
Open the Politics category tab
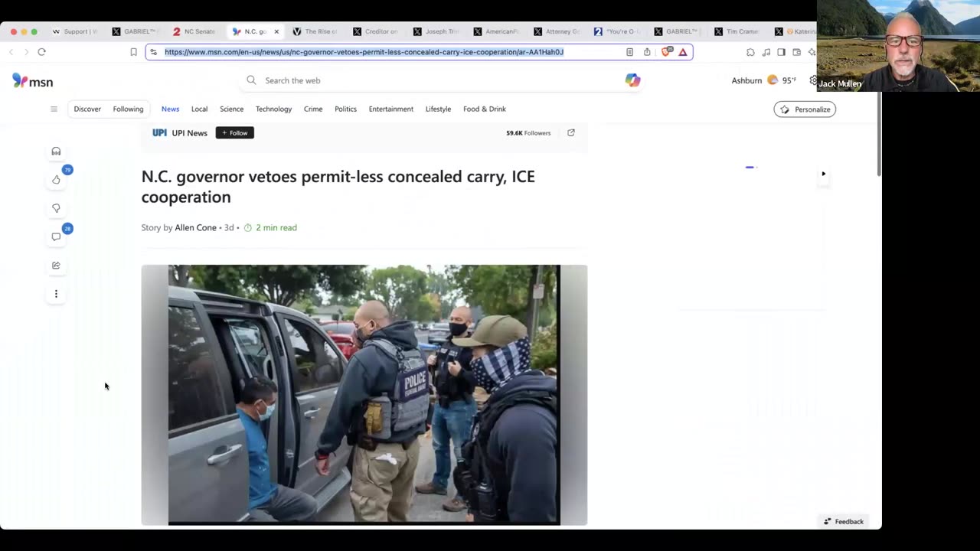(345, 109)
